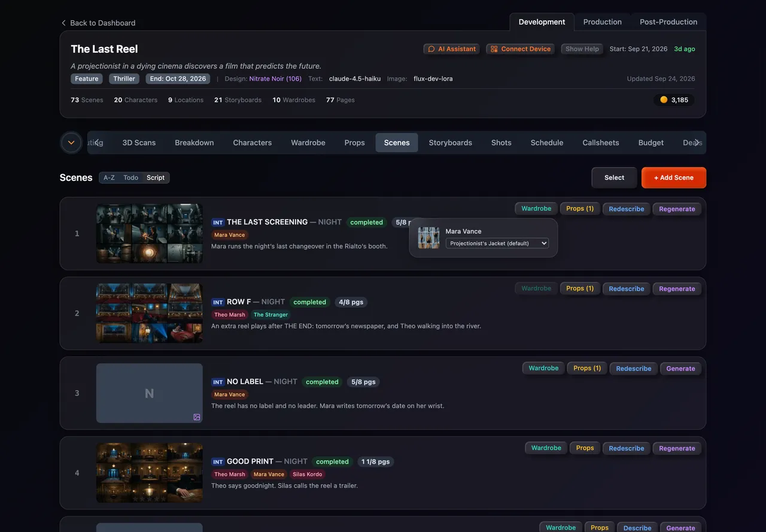Screen dimensions: 766x532
Task: Click the Mara Vance chip on THE LAST SCREENING
Action: pyautogui.click(x=229, y=235)
